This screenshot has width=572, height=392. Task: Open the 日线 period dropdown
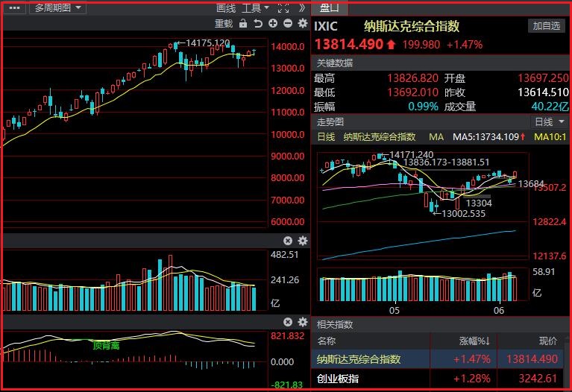pyautogui.click(x=550, y=121)
